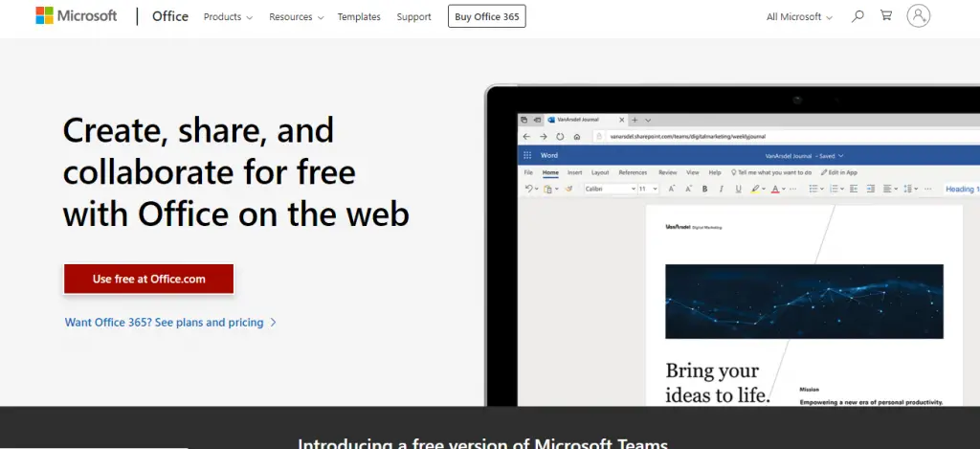Viewport: 980px width, 449px height.
Task: Open the shopping cart
Action: click(886, 15)
